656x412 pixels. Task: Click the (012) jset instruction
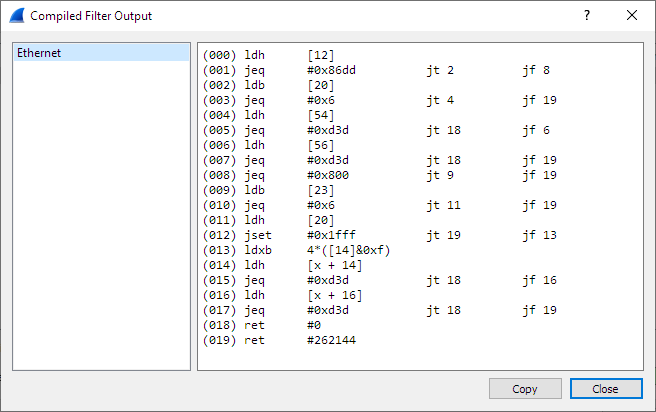pyautogui.click(x=259, y=235)
